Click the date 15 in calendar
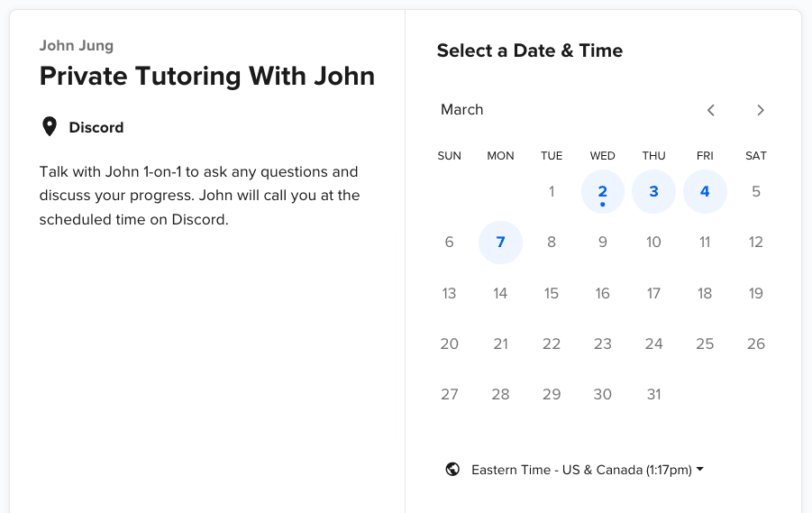Image resolution: width=812 pixels, height=513 pixels. [x=551, y=293]
